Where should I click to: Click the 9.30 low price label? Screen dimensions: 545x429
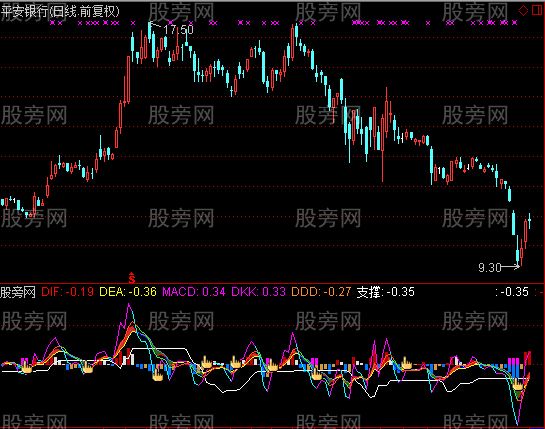pos(490,267)
